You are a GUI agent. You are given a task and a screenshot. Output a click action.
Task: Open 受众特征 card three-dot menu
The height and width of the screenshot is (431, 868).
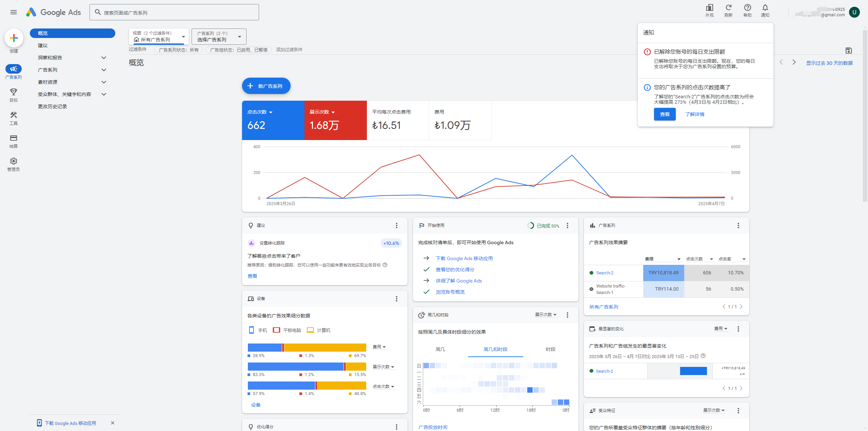coord(738,411)
